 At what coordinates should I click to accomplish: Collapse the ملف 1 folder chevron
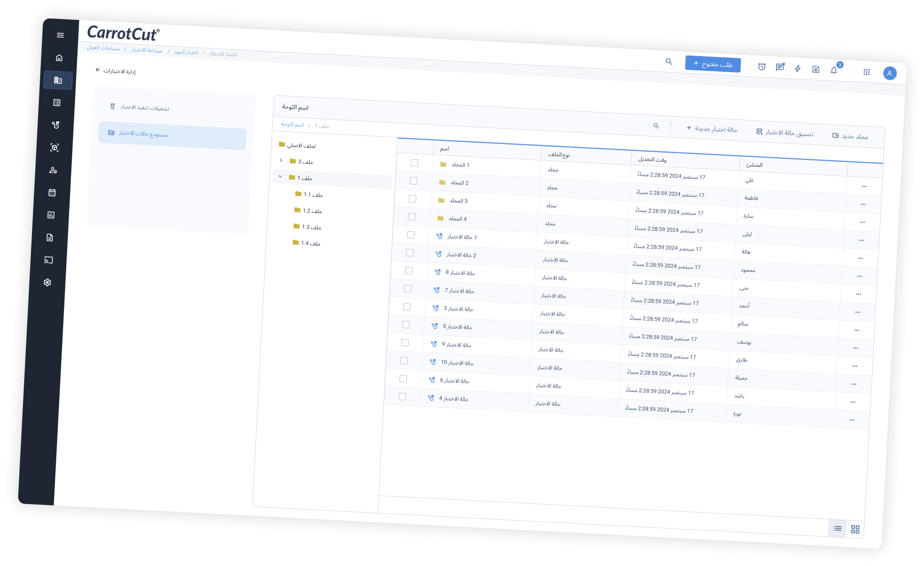tap(280, 176)
